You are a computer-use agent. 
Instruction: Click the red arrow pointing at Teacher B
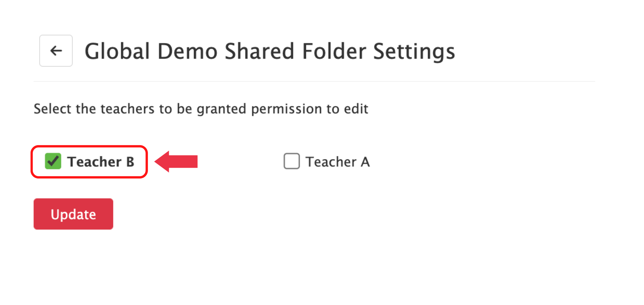176,161
